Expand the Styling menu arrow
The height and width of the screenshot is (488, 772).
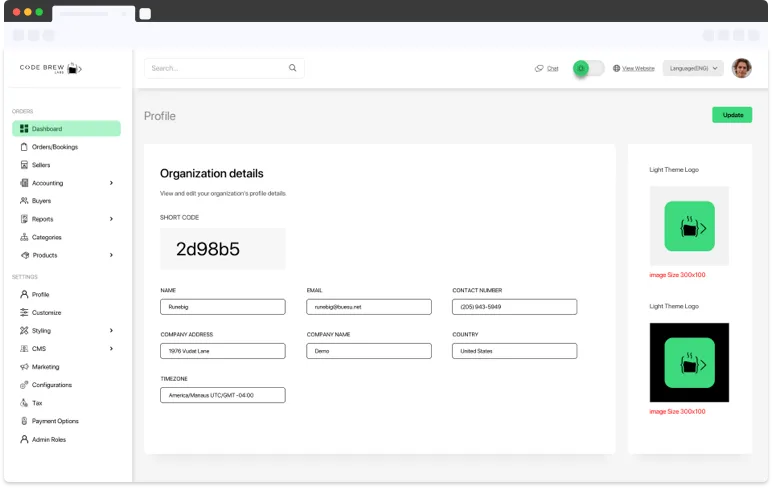[x=111, y=331]
